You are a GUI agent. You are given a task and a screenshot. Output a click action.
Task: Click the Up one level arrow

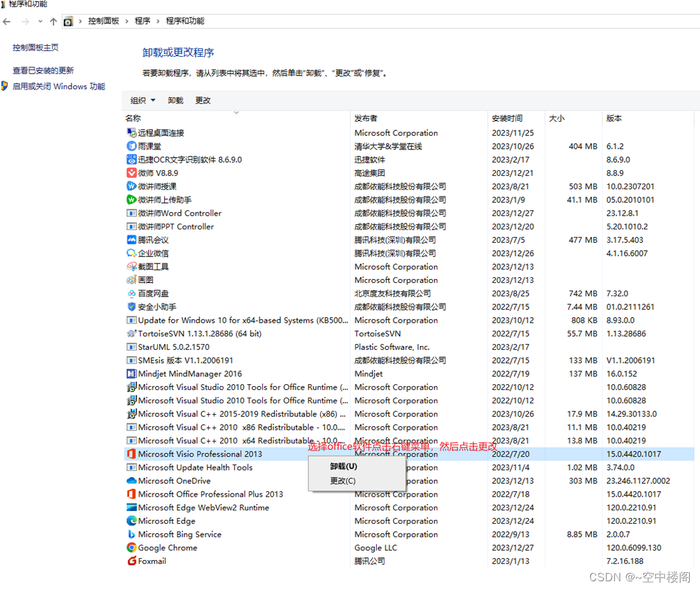pos(53,21)
